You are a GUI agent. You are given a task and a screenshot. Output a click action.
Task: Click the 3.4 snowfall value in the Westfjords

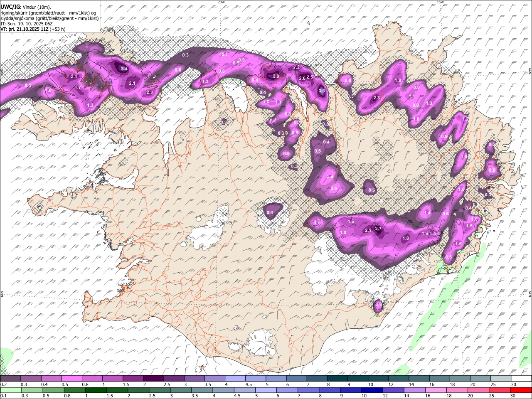pos(124,69)
